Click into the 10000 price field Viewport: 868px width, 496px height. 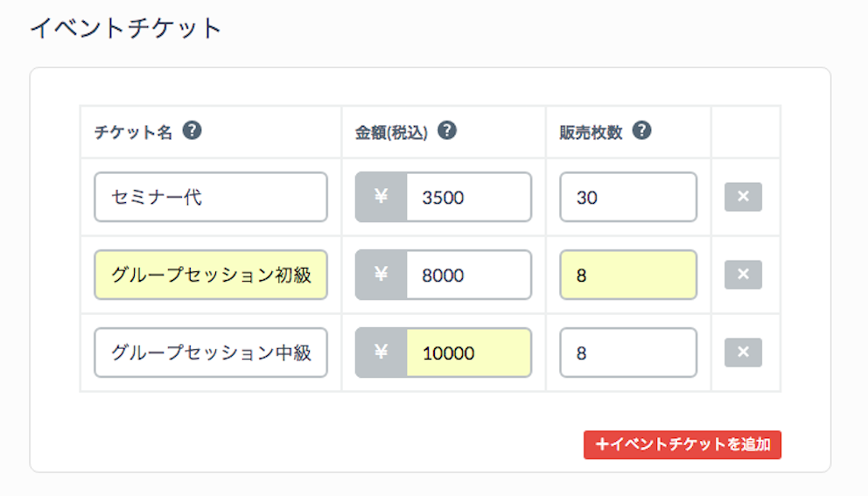(469, 353)
